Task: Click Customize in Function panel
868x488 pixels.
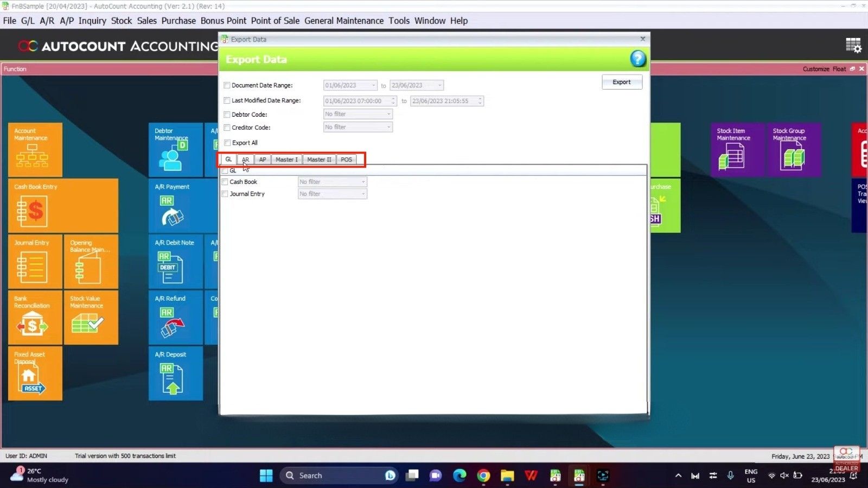Action: pos(816,69)
